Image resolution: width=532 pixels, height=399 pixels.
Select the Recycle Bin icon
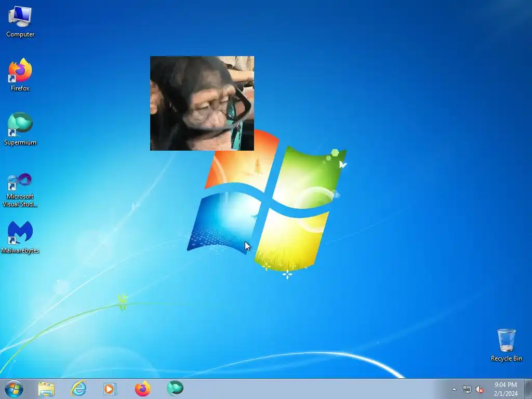click(506, 345)
